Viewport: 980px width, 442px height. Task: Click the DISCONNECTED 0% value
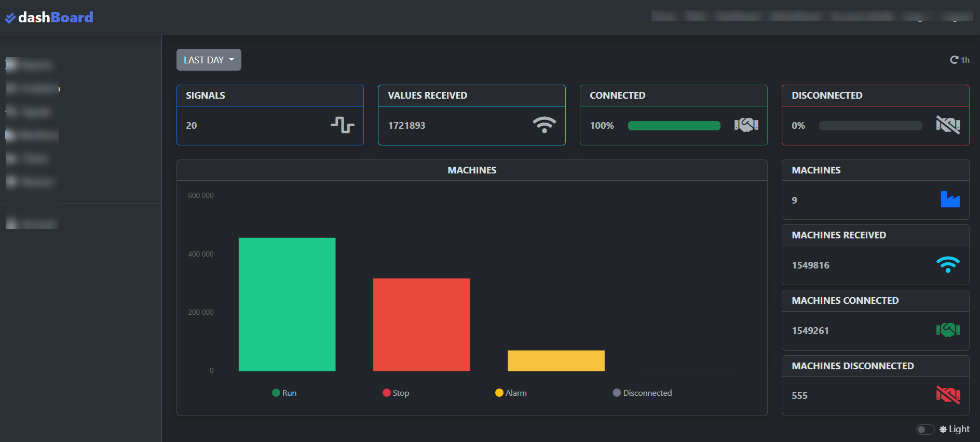pyautogui.click(x=798, y=125)
